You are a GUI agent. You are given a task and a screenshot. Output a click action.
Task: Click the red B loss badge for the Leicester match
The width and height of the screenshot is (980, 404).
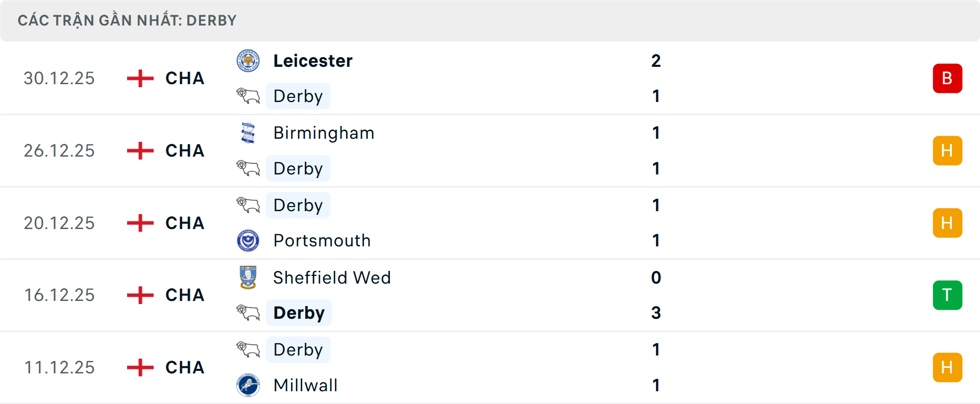pyautogui.click(x=947, y=78)
